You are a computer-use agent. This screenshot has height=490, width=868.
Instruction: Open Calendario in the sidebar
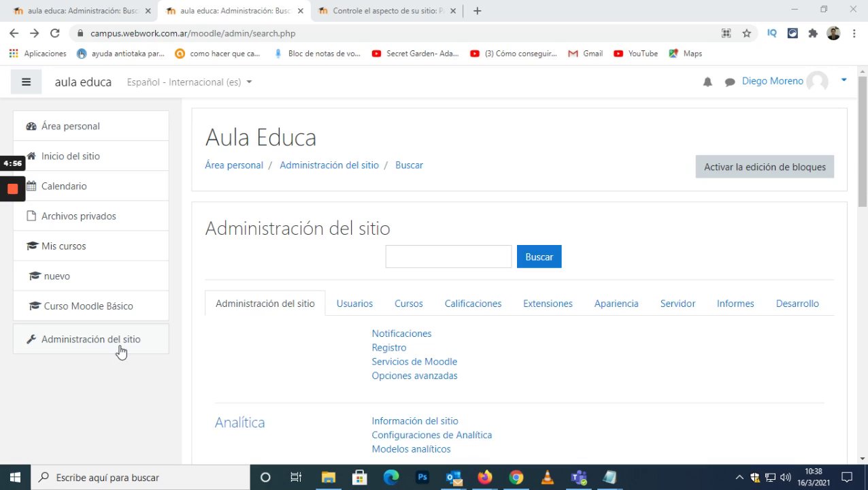91,186
